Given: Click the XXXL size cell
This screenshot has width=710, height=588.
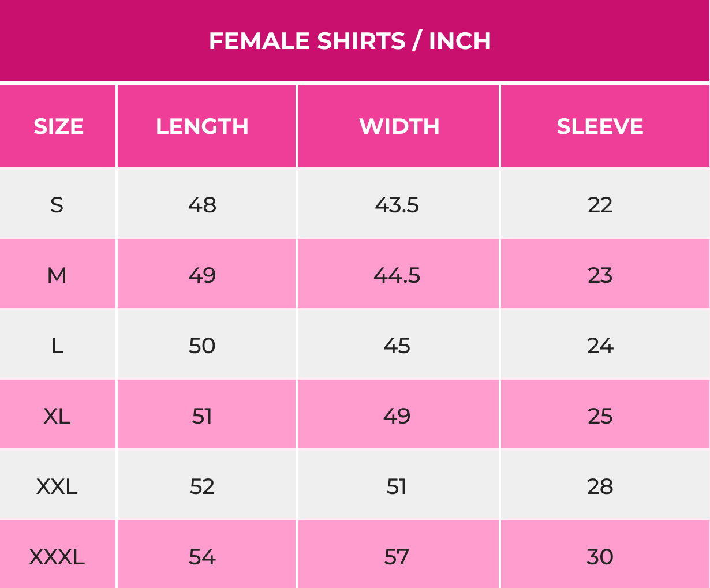Looking at the screenshot, I should 57,557.
